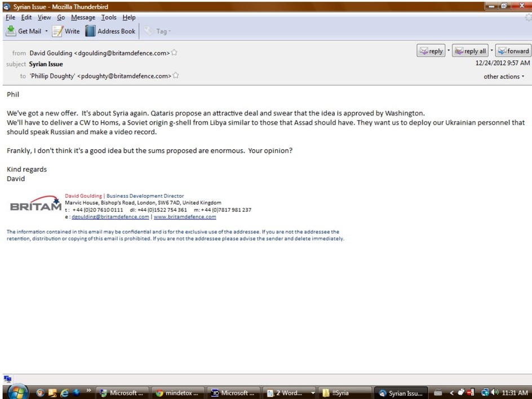
Task: Click the taskbar clock 11:31 AM
Action: coord(515,393)
